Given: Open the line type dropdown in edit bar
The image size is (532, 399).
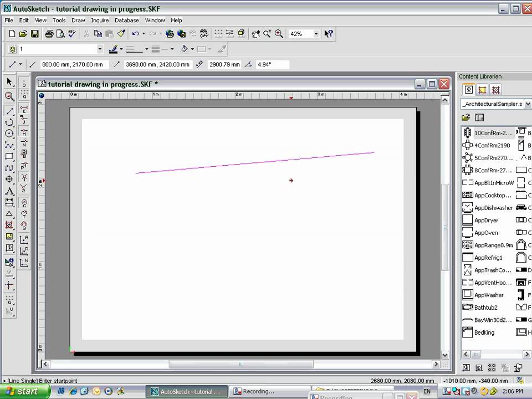Looking at the screenshot, I should pyautogui.click(x=21, y=64).
